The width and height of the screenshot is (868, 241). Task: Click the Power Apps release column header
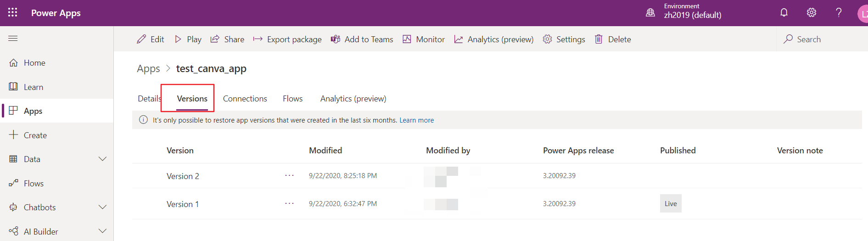[x=578, y=151]
